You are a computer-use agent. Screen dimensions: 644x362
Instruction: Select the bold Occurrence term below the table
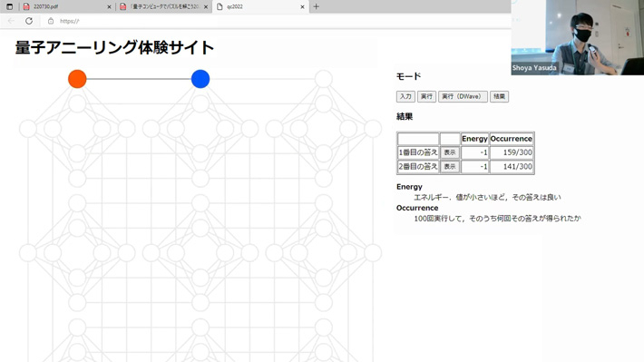click(417, 208)
